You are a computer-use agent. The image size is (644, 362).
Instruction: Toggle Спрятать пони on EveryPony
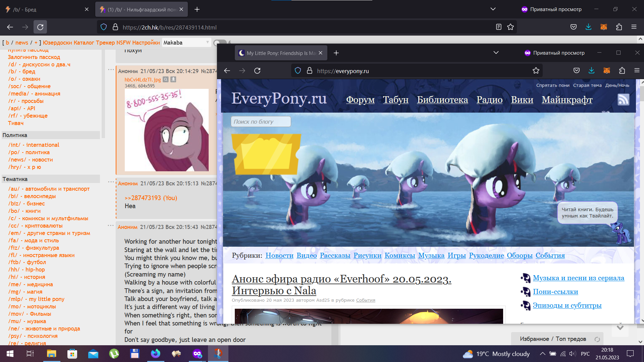(x=553, y=85)
